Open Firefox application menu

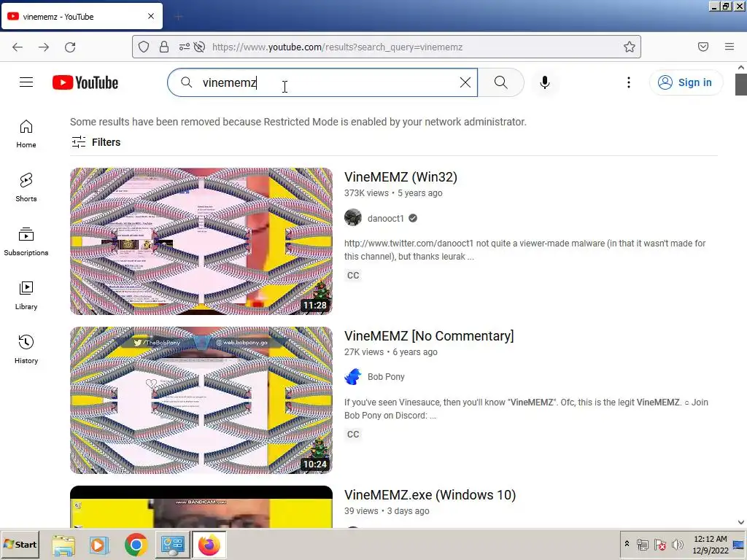pyautogui.click(x=729, y=47)
